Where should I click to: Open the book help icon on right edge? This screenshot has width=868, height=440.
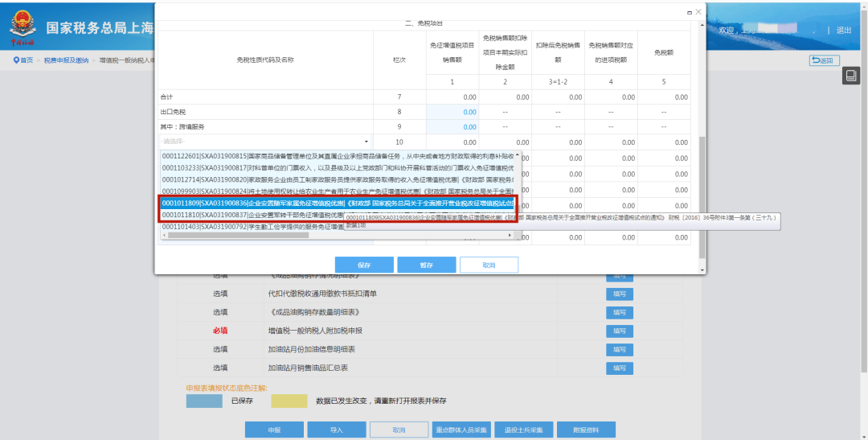(x=851, y=76)
